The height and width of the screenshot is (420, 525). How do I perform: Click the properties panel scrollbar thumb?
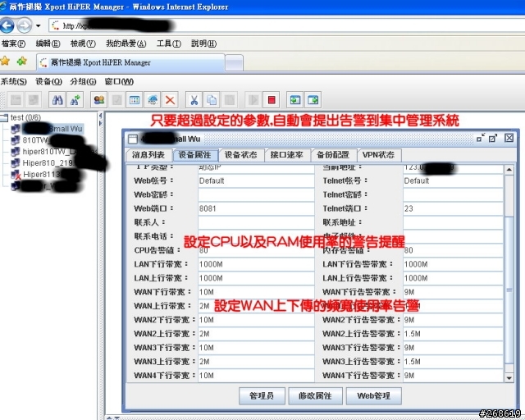509,290
